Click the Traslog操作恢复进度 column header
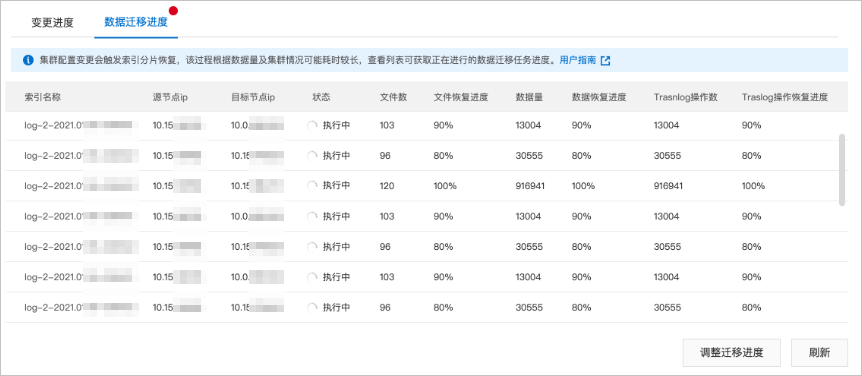Viewport: 862px width, 376px height. [784, 97]
